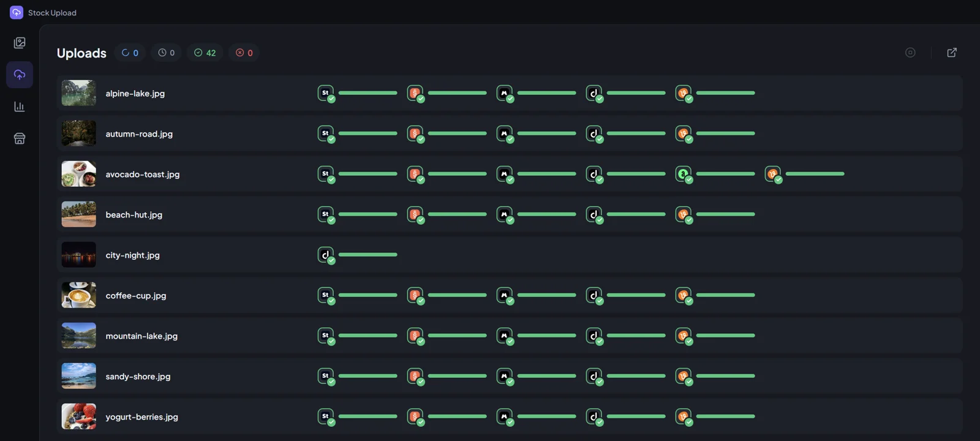Select the cloud upload sidebar icon
The width and height of the screenshot is (980, 441).
(20, 75)
